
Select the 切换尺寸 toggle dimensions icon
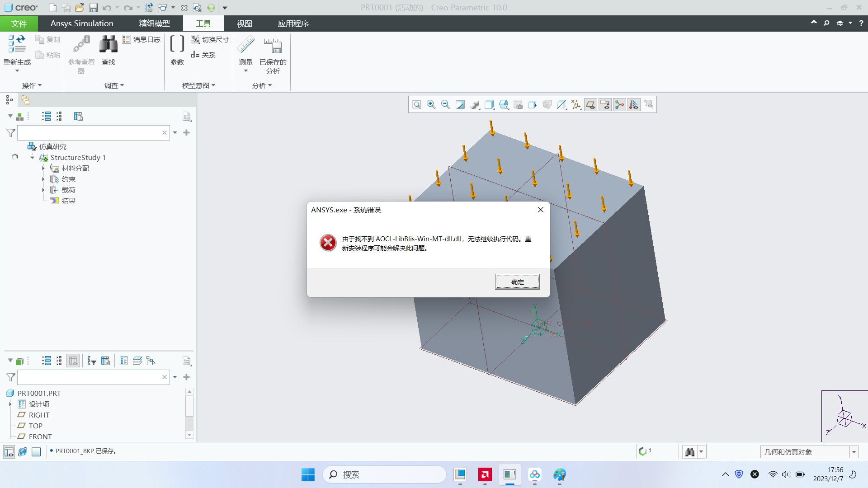(209, 39)
